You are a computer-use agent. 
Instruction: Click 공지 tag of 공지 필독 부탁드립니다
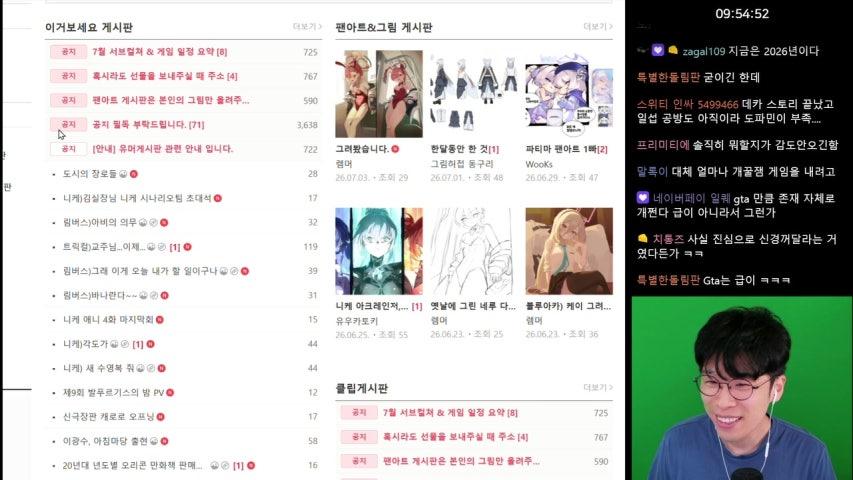tap(69, 125)
